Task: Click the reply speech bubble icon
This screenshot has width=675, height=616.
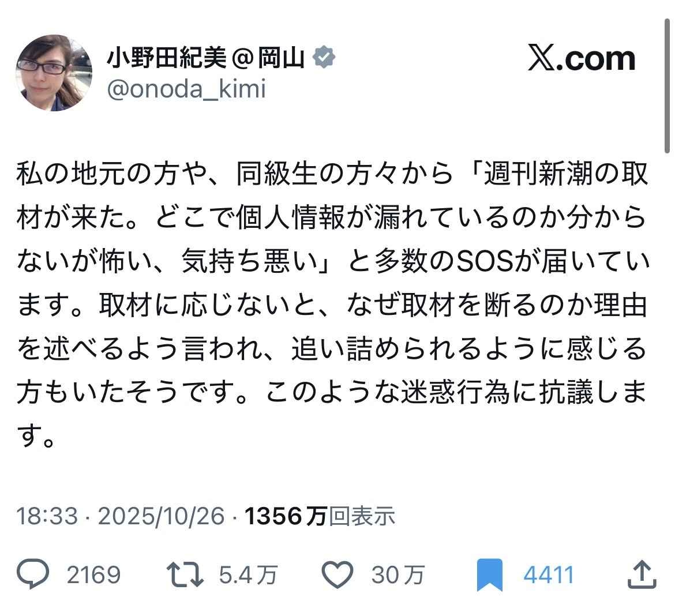Action: pos(33,574)
